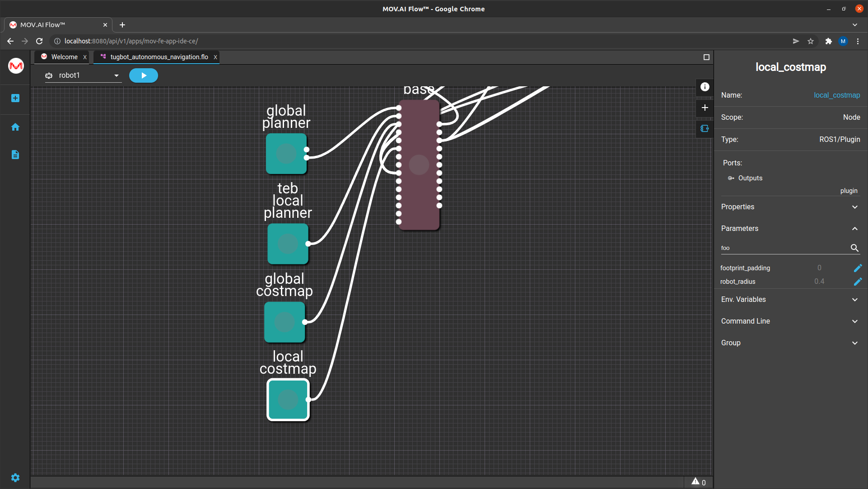
Task: Expand the Command Line section
Action: point(790,321)
